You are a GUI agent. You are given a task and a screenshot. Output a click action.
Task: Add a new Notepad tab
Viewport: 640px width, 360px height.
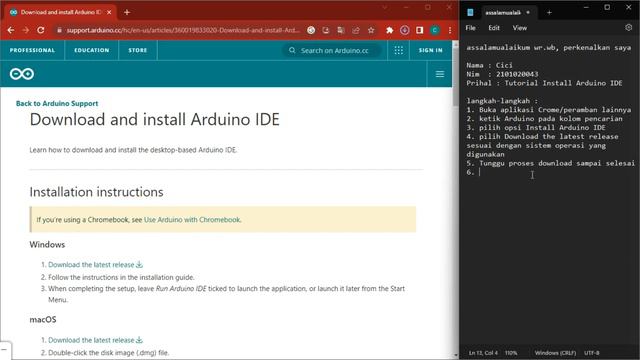click(549, 12)
